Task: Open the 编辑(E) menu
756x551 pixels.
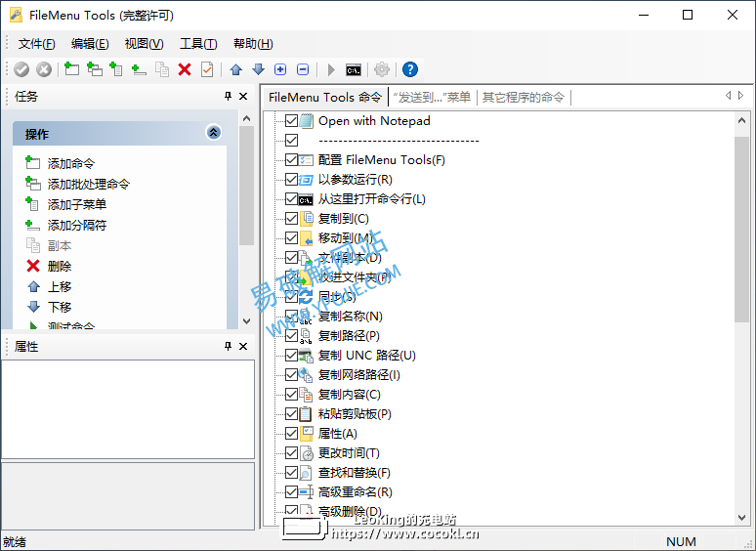Action: point(90,44)
